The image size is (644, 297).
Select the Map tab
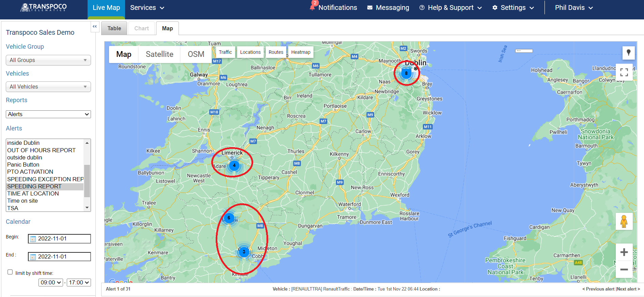tap(167, 28)
